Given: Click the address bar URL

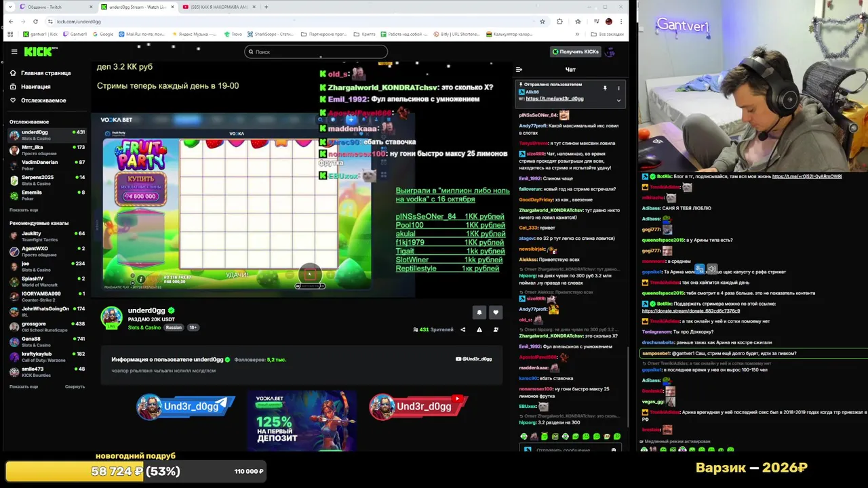Looking at the screenshot, I should [79, 21].
